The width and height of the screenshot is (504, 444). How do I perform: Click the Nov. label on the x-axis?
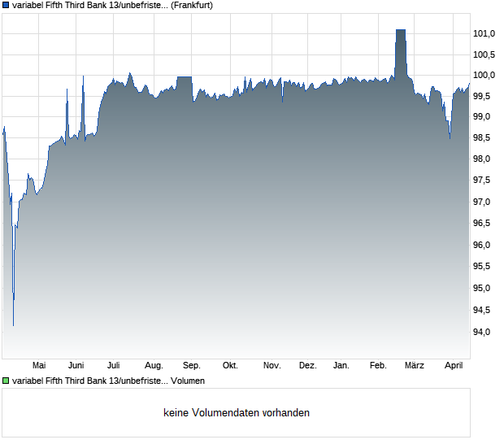coord(272,366)
